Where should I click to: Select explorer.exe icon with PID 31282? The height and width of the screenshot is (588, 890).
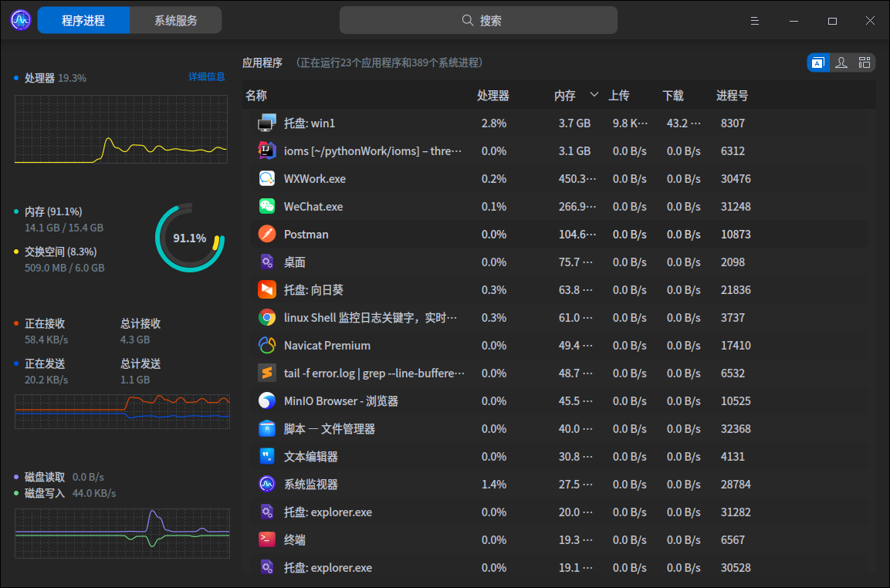point(267,512)
